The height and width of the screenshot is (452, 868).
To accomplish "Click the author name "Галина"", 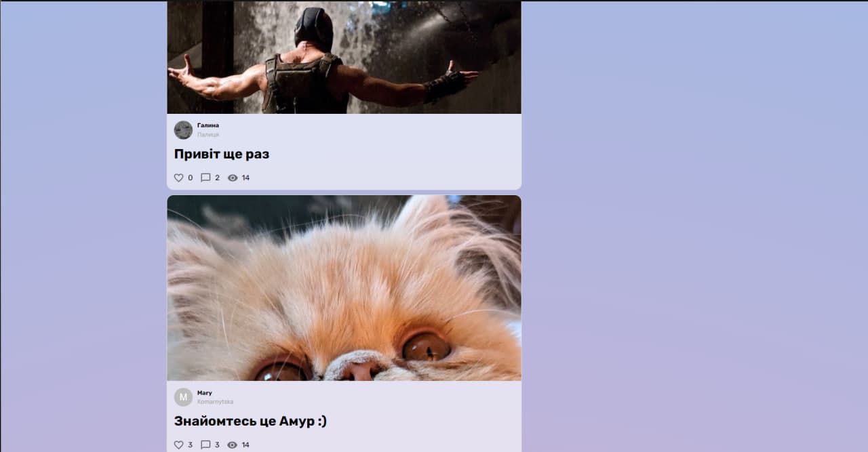I will [208, 125].
